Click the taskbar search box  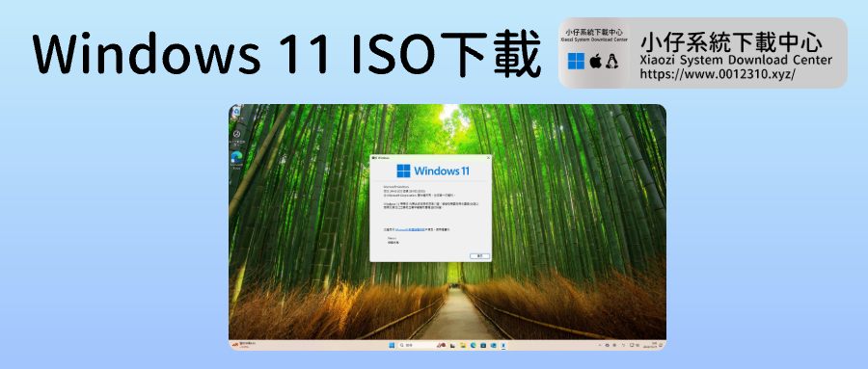coord(422,345)
